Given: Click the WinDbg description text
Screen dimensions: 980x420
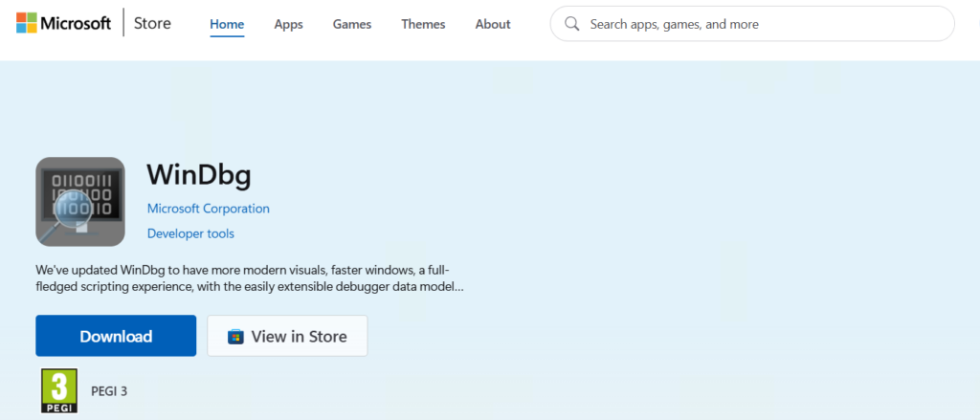Looking at the screenshot, I should pyautogui.click(x=250, y=278).
